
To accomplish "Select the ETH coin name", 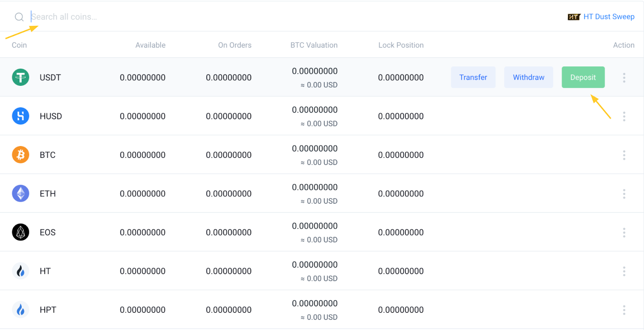I will coord(47,194).
